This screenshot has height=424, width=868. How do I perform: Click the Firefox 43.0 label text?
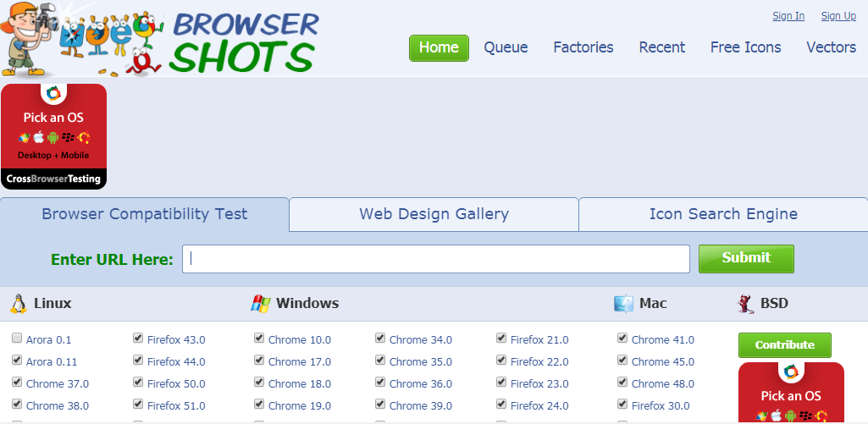pos(176,340)
